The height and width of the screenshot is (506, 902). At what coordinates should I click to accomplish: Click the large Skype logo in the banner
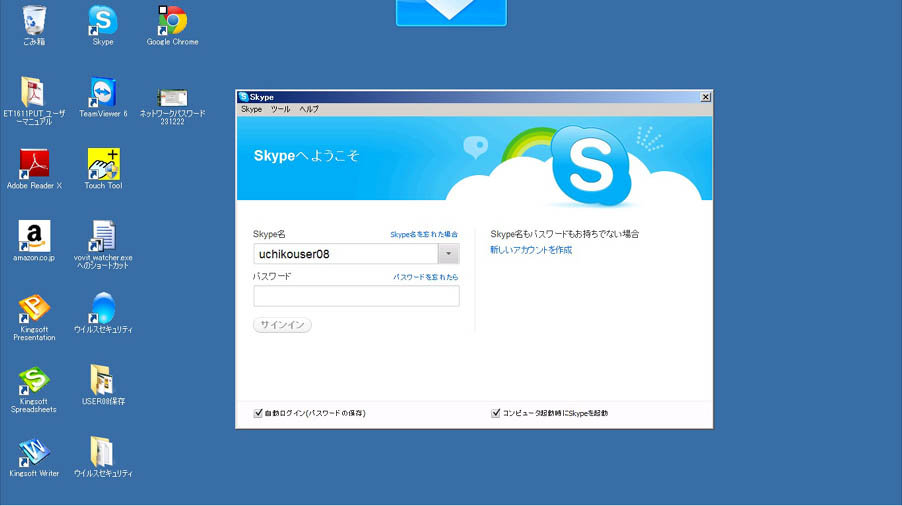coord(591,166)
